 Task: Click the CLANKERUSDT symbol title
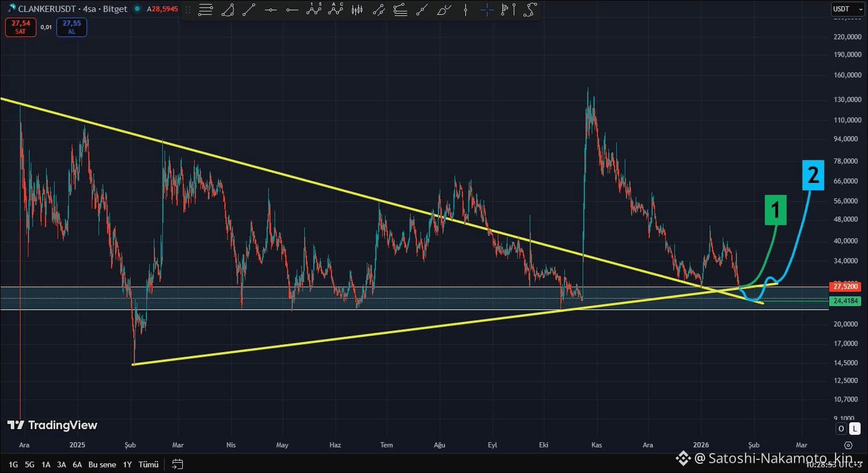pos(47,9)
